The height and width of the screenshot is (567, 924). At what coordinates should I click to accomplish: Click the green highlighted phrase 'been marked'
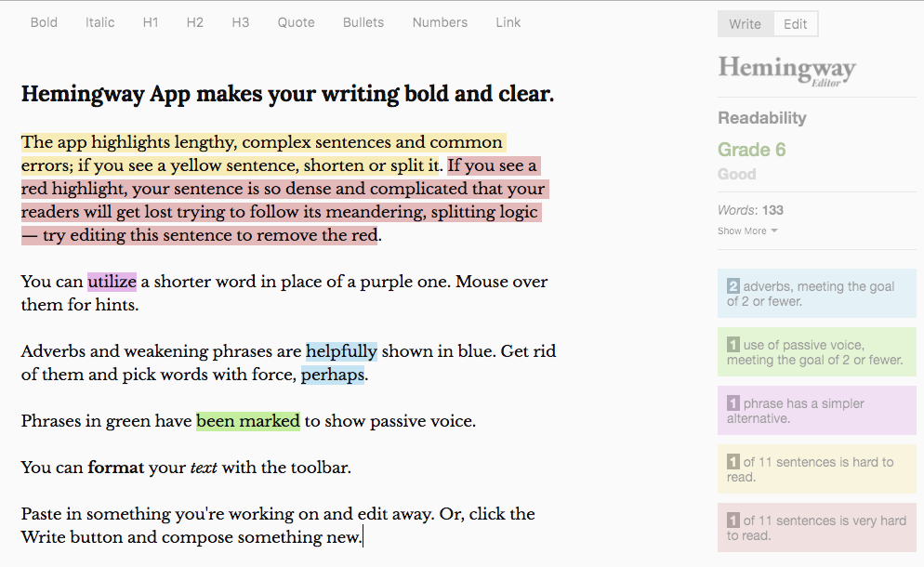pos(248,421)
